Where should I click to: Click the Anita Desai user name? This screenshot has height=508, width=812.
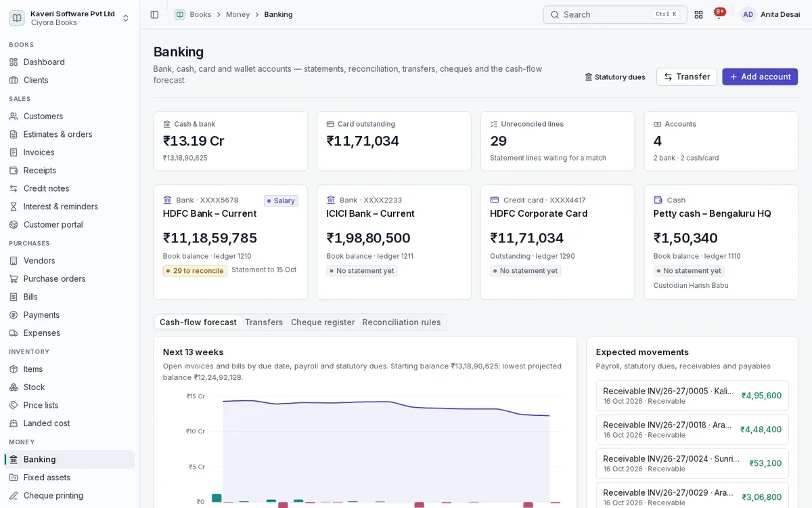pyautogui.click(x=780, y=14)
